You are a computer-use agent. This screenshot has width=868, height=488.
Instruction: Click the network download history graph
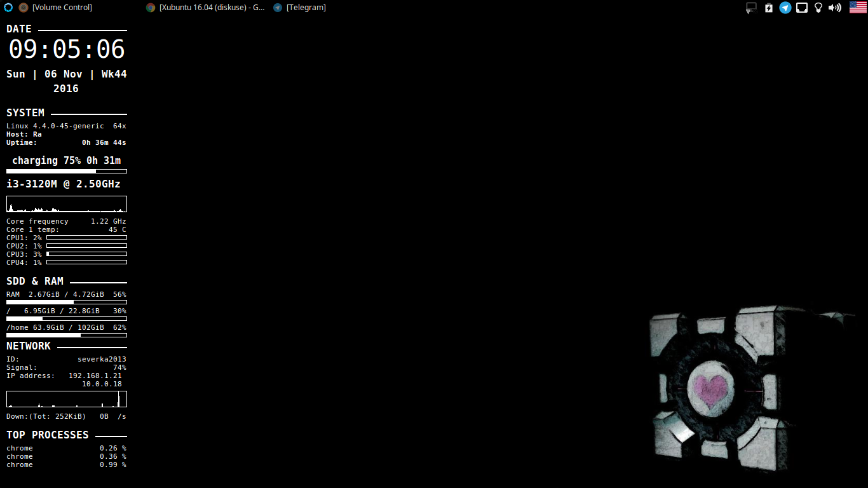coord(67,399)
